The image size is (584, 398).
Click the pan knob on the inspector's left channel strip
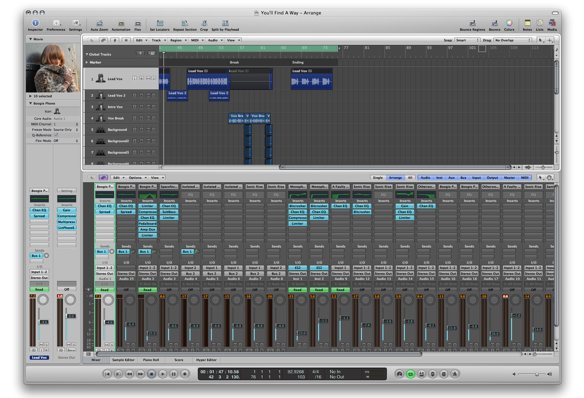pyautogui.click(x=43, y=300)
